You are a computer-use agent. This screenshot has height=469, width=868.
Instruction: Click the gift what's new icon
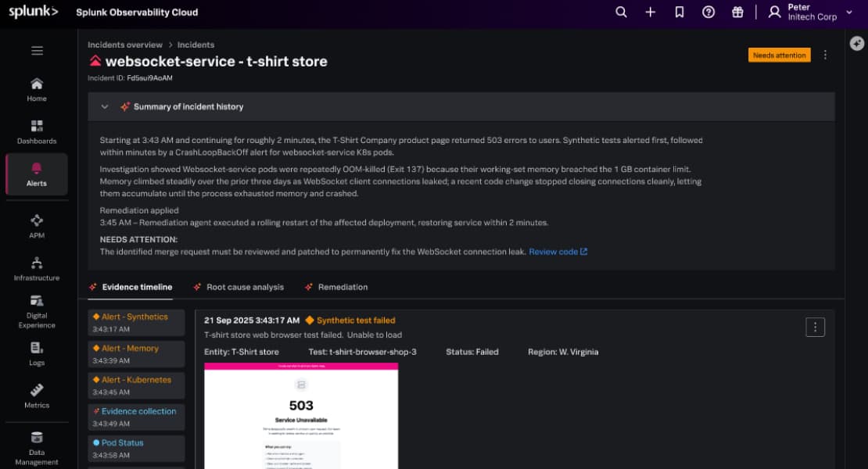tap(737, 13)
